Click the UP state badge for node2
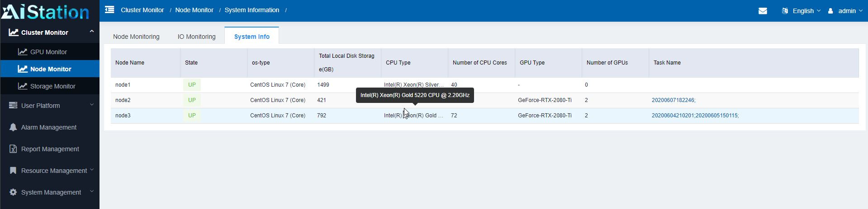The image size is (868, 209). point(192,100)
